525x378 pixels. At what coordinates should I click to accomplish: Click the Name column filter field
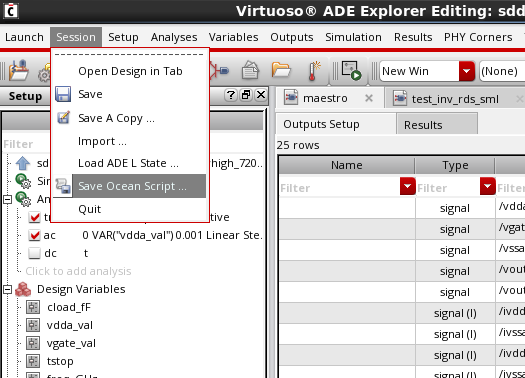[x=339, y=187]
